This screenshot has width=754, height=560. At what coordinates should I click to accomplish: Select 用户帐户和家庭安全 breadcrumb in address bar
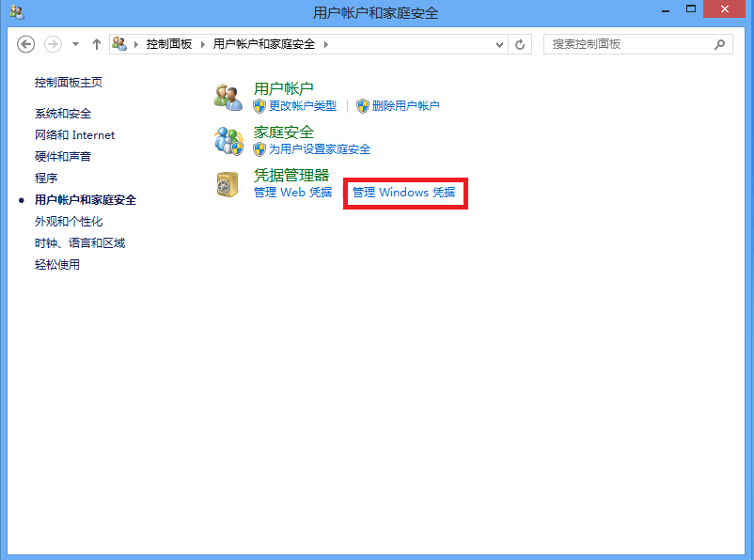[x=264, y=44]
